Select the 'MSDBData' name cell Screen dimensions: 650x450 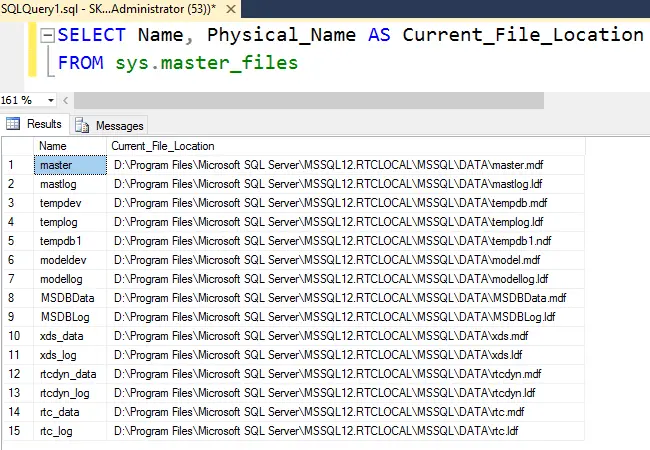click(x=70, y=298)
